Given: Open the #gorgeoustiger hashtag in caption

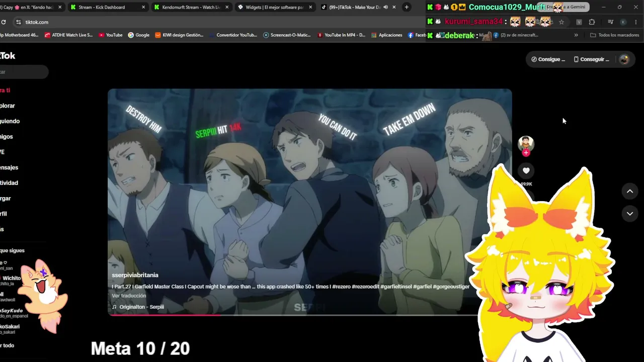Looking at the screenshot, I should [451, 287].
